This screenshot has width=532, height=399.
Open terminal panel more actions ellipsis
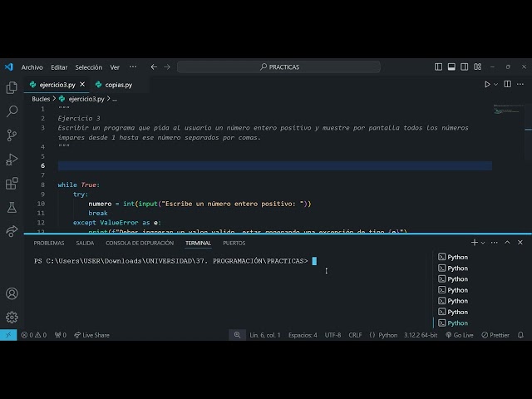tap(495, 242)
